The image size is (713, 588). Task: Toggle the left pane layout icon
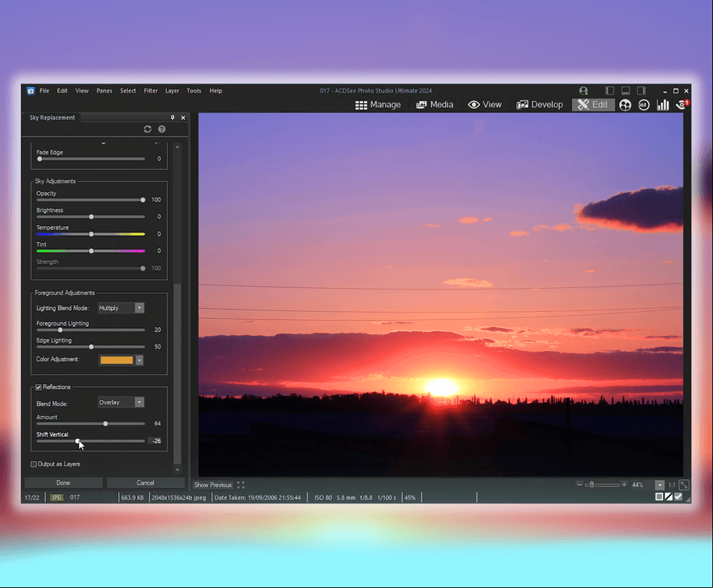click(x=610, y=90)
